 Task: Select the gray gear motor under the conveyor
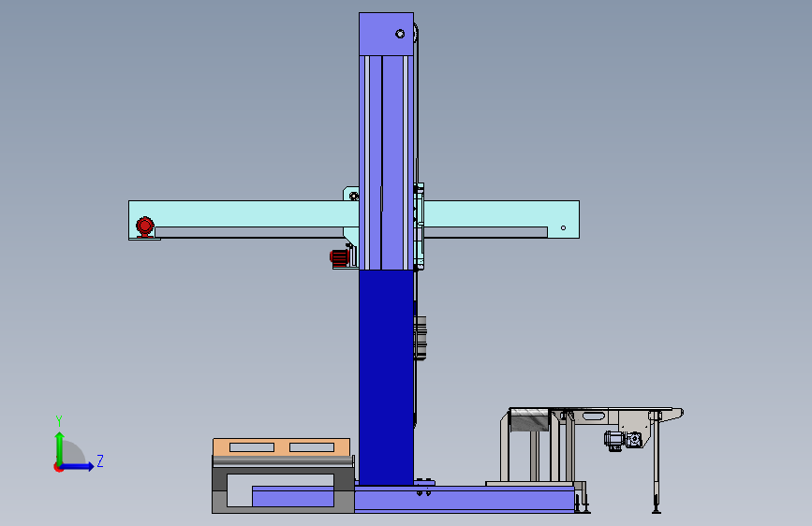point(623,440)
